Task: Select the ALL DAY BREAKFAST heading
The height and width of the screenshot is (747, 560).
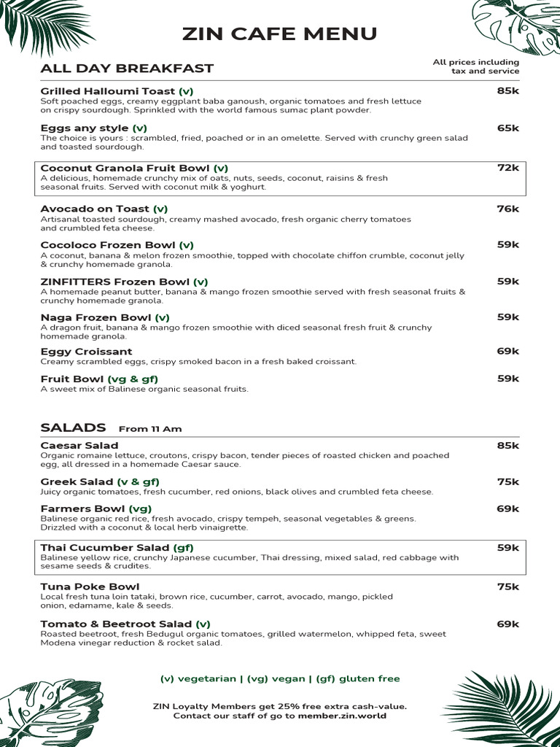Action: click(x=127, y=69)
